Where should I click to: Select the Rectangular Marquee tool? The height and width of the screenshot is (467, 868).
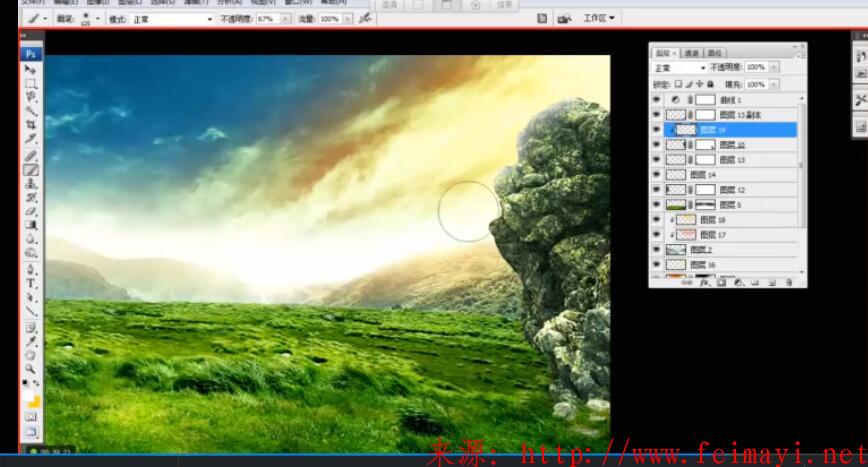31,84
